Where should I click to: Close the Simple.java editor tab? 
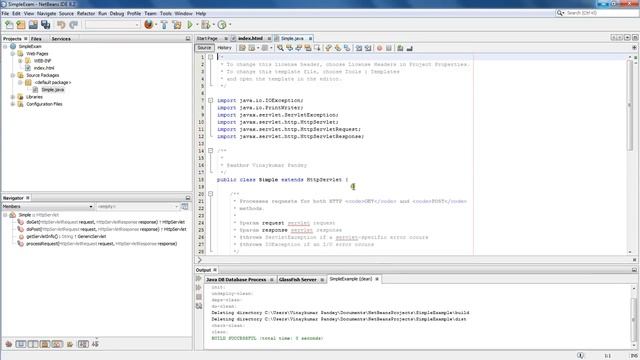click(310, 38)
